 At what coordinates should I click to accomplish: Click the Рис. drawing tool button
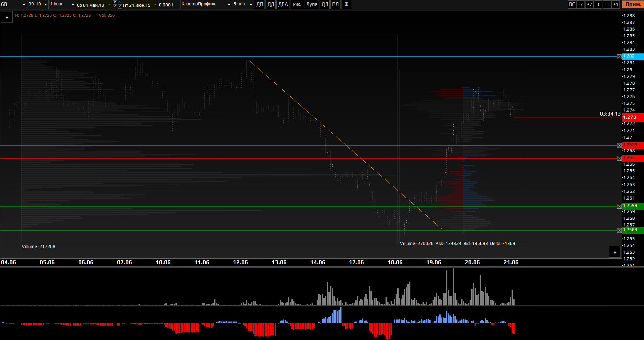pos(297,4)
